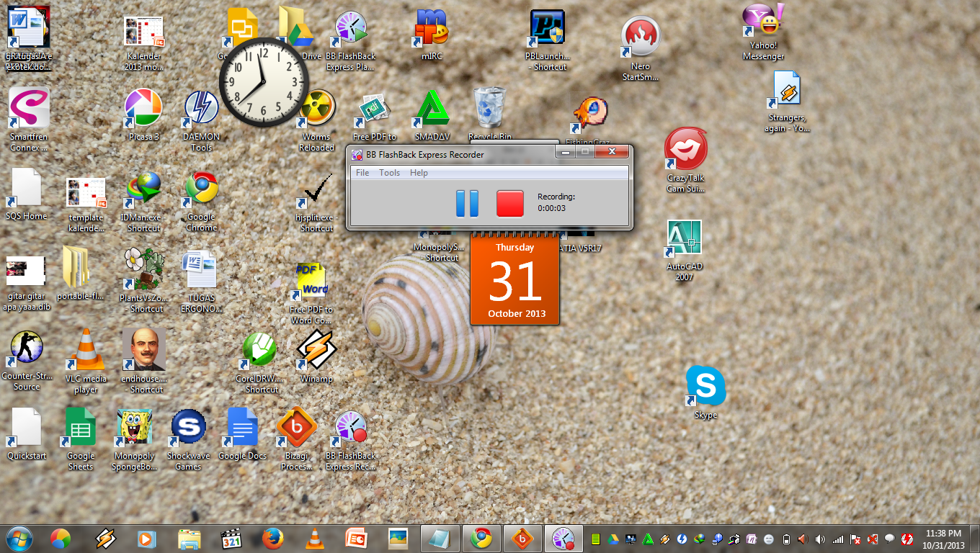The image size is (980, 553).
Task: Open the Help menu in FlashBack Recorder
Action: pos(419,173)
